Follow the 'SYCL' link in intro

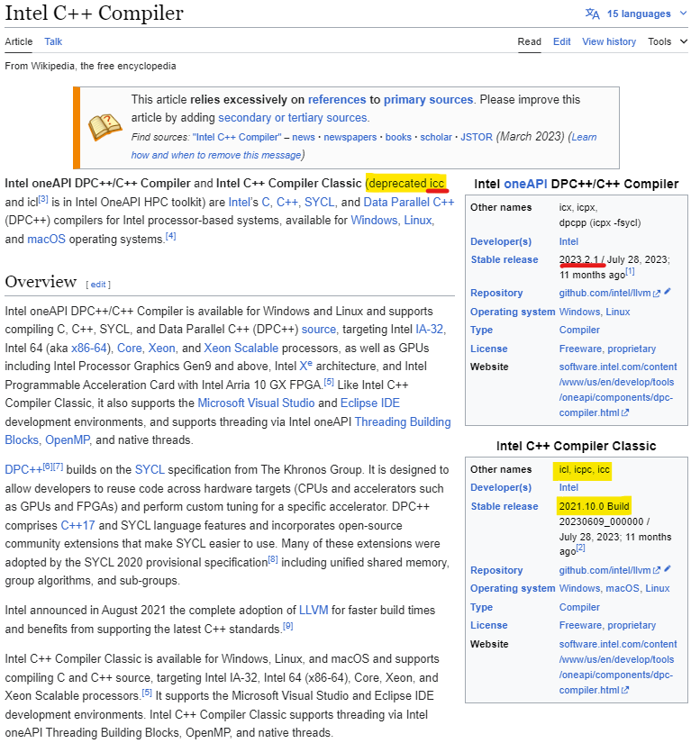(320, 203)
